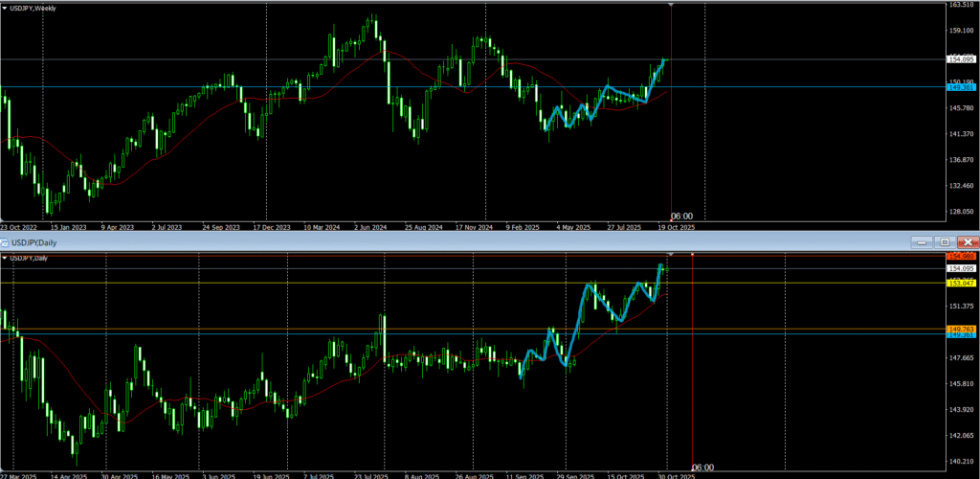Select the blue 149.361 price label on weekly chart
Screen dimensions: 980x479
pos(960,87)
